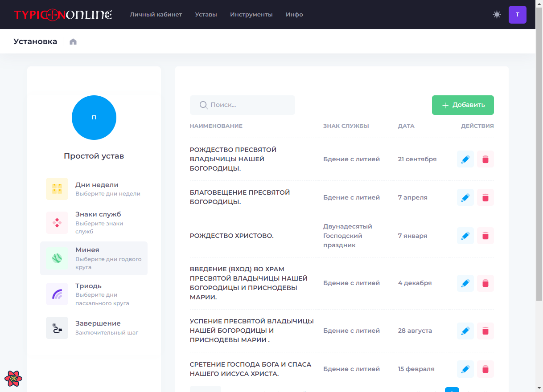Click the date 4 декабря
543x392 pixels.
415,283
